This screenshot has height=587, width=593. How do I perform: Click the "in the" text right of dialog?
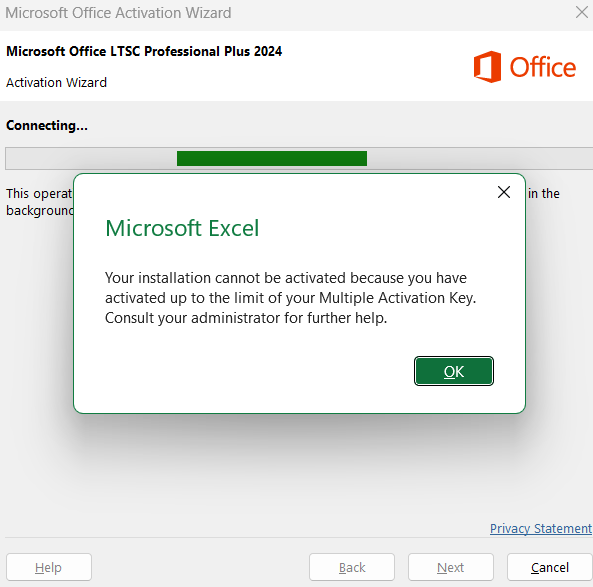tap(544, 193)
